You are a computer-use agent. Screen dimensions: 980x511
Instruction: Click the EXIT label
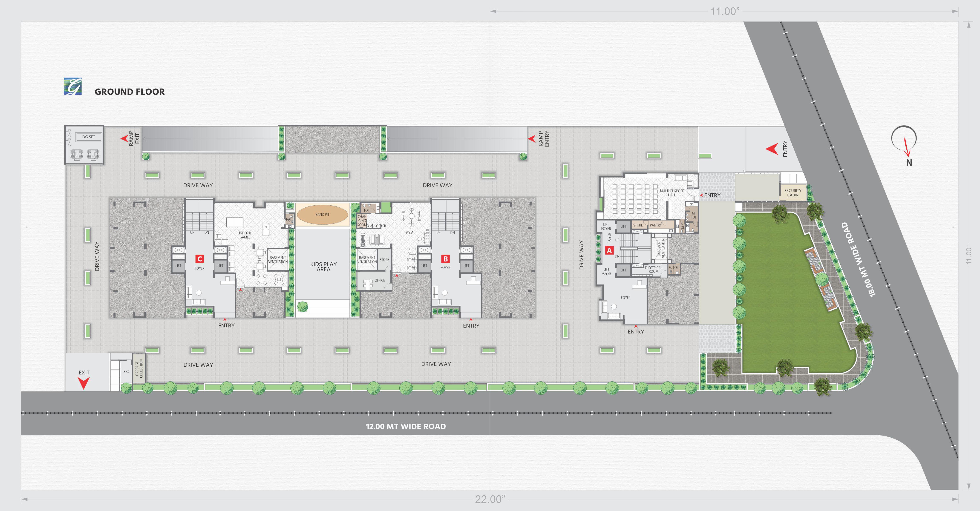click(84, 373)
